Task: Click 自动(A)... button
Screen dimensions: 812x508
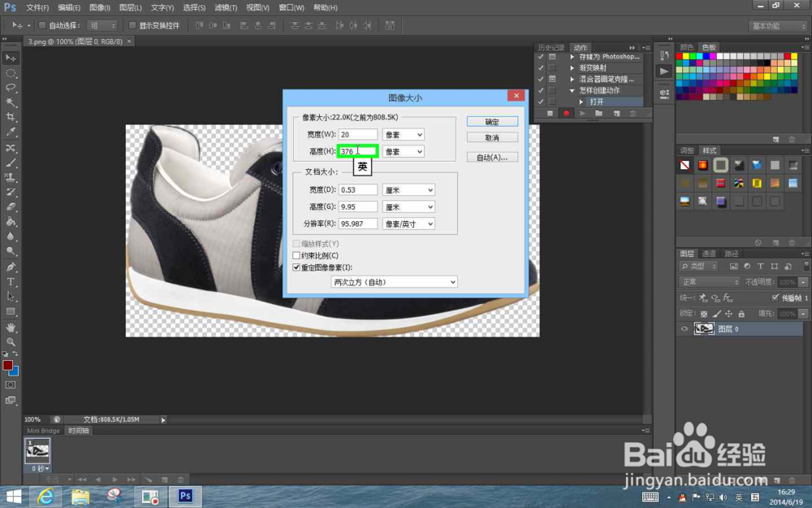Action: click(492, 157)
